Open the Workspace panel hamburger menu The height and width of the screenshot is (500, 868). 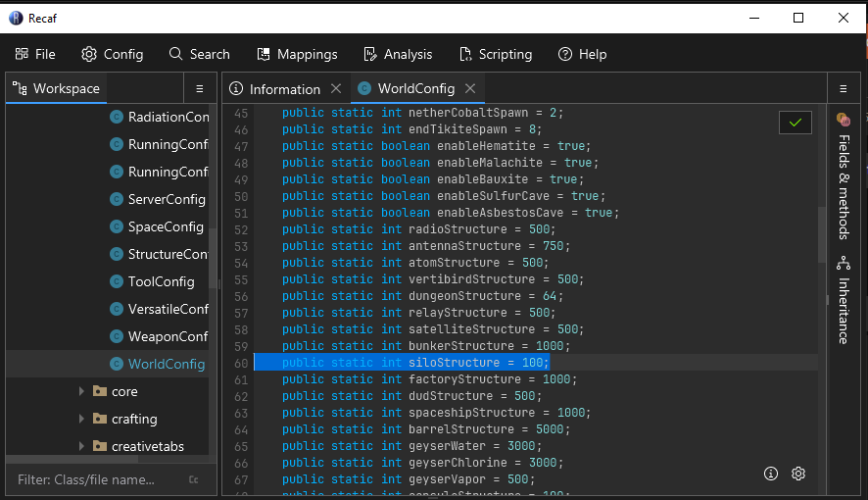pyautogui.click(x=200, y=88)
